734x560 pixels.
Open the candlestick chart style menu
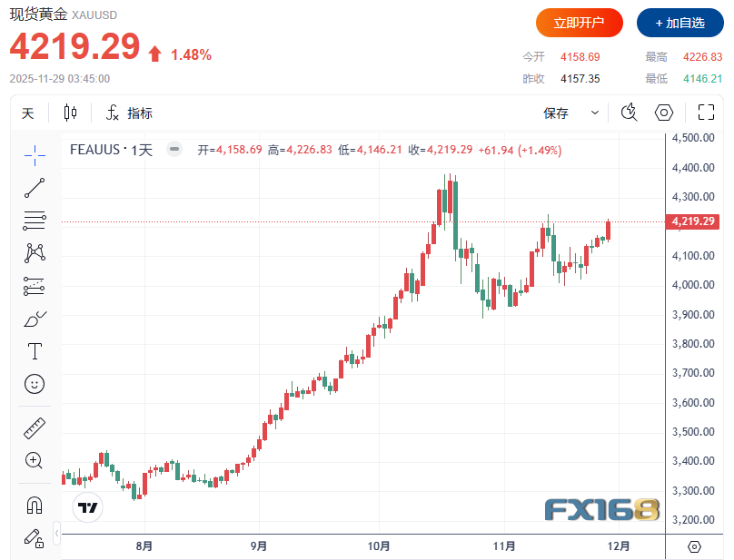coord(71,113)
